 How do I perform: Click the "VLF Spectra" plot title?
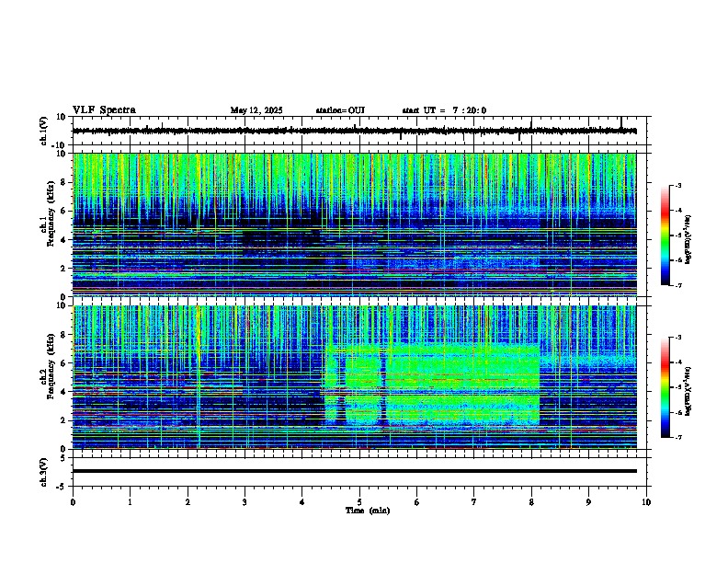point(104,109)
